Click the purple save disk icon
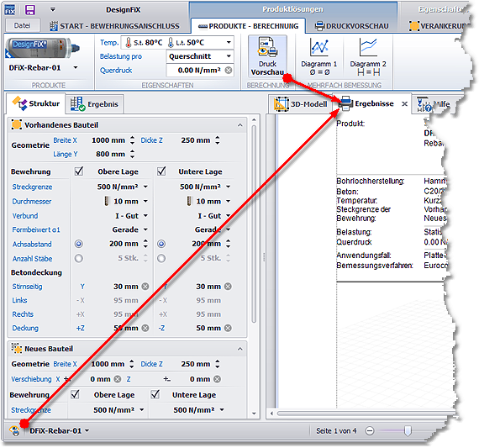This screenshot has width=479, height=448. point(29,10)
